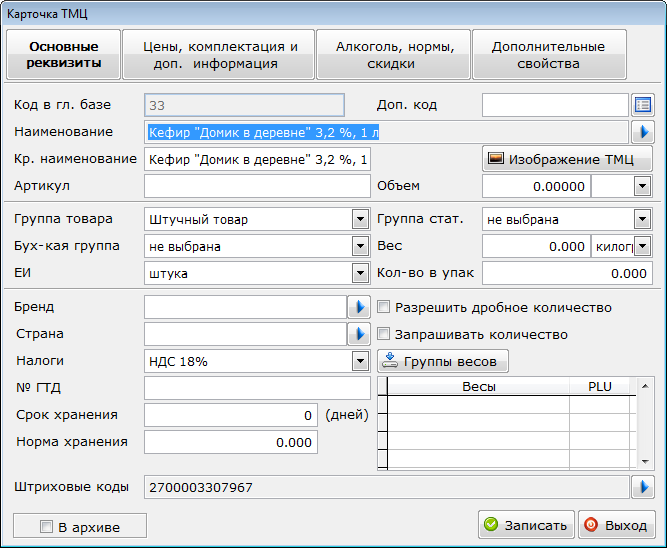Expand the ЕИ unit dropdown
This screenshot has width=667, height=548.
[360, 274]
